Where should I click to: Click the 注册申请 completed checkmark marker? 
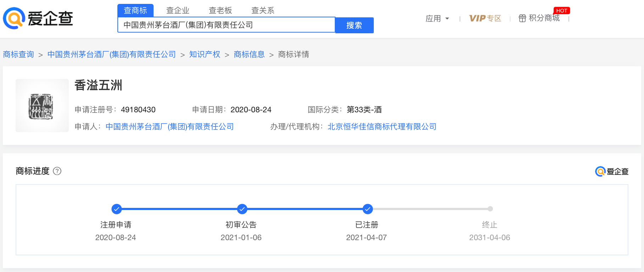pyautogui.click(x=116, y=209)
